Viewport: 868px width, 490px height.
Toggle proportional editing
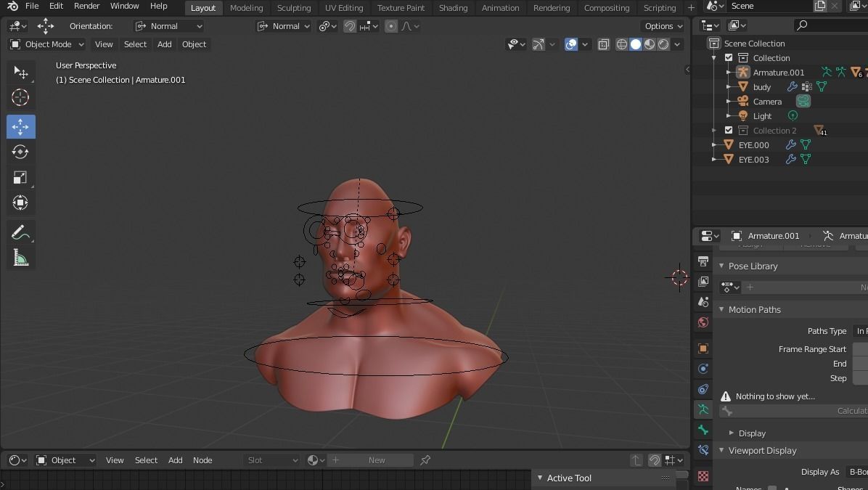(391, 26)
